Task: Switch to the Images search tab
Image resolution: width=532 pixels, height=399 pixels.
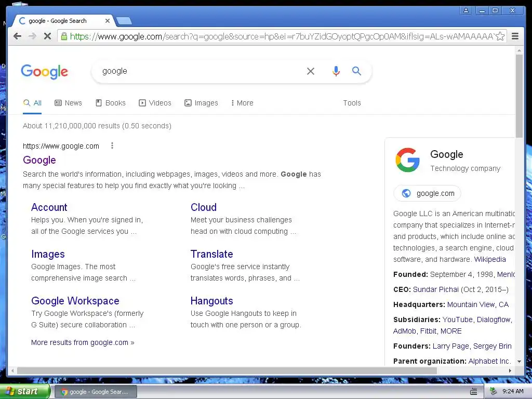Action: pyautogui.click(x=201, y=103)
